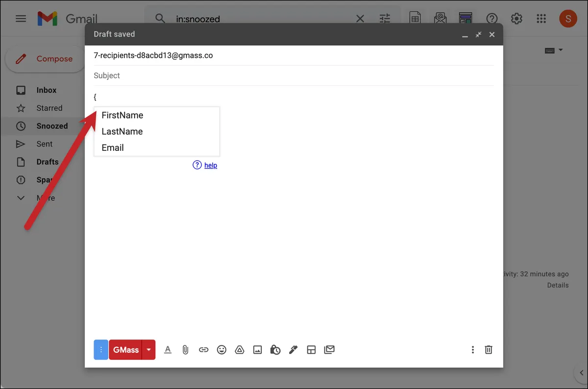Open the GMass email list builder icon

(x=441, y=19)
